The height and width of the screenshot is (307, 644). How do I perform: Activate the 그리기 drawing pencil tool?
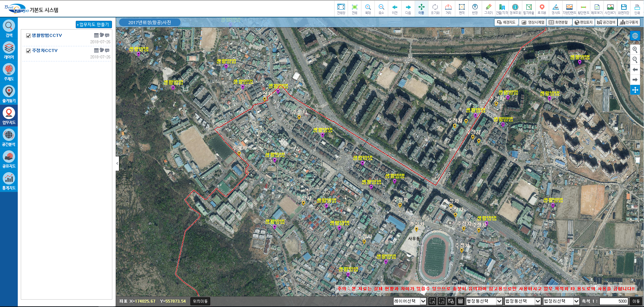point(488,9)
